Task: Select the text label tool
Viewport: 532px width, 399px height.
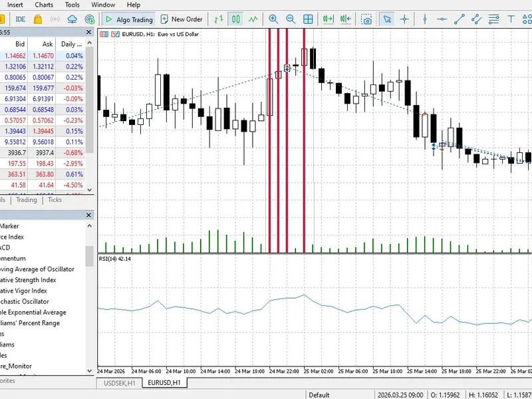Action: [511, 19]
